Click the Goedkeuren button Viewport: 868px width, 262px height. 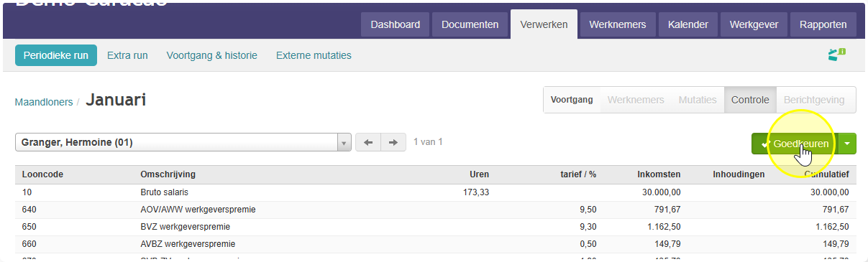pyautogui.click(x=795, y=144)
